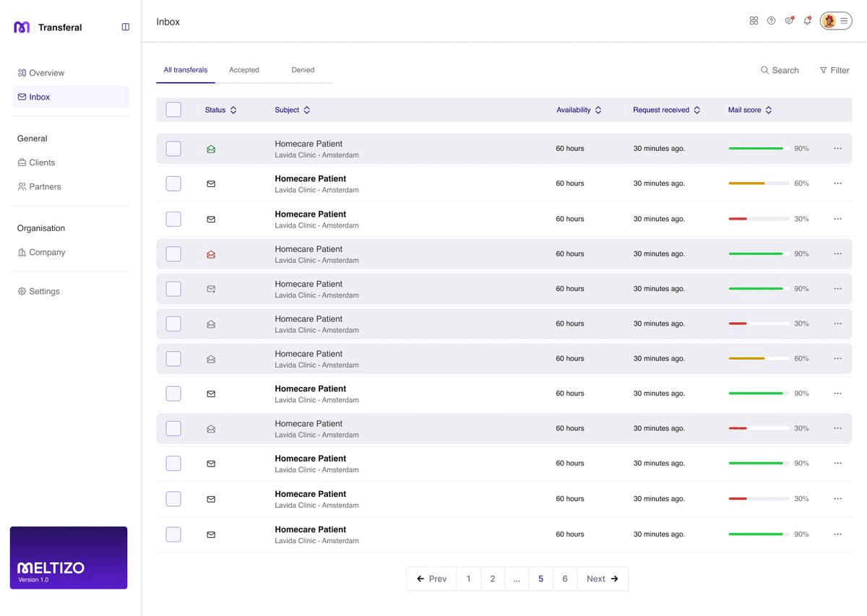
Task: Open the notifications bell icon
Action: [x=807, y=21]
